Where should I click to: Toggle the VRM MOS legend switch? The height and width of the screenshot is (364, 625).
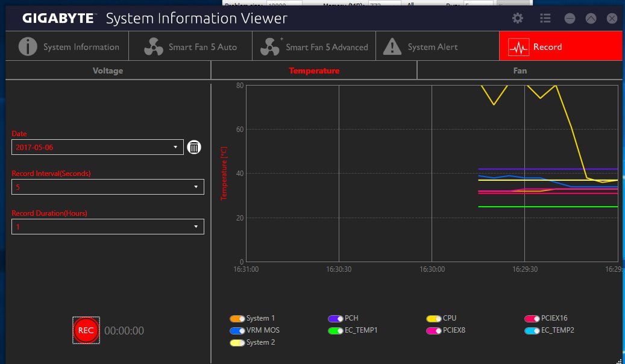tap(237, 330)
